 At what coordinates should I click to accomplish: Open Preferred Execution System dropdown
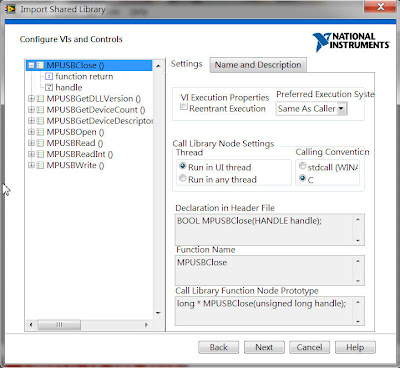pyautogui.click(x=341, y=109)
